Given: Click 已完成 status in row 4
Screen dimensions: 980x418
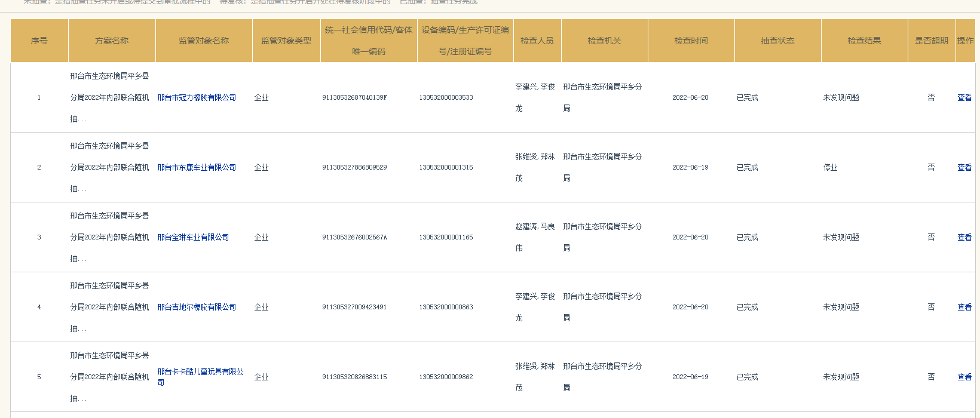Looking at the screenshot, I should (x=748, y=307).
